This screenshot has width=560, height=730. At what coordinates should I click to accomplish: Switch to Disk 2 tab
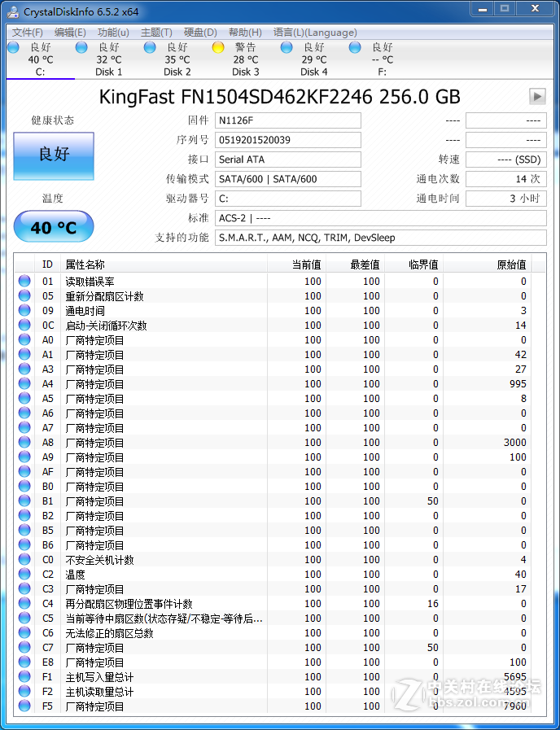click(x=177, y=59)
